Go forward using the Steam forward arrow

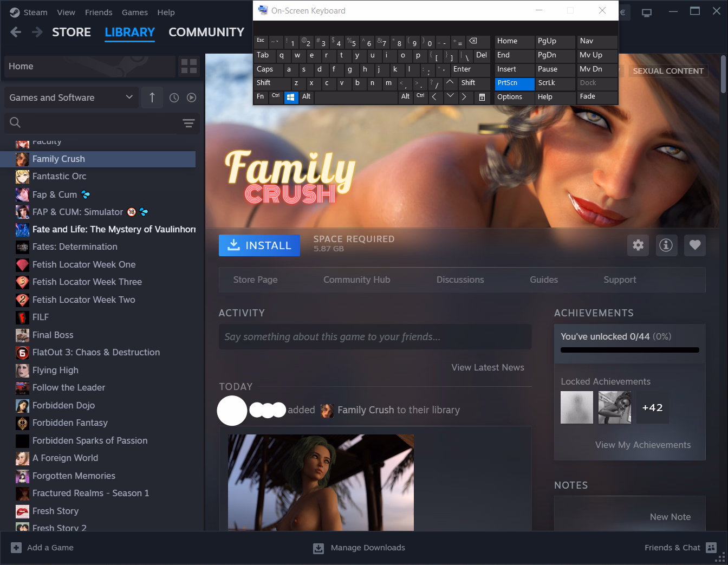coord(37,33)
